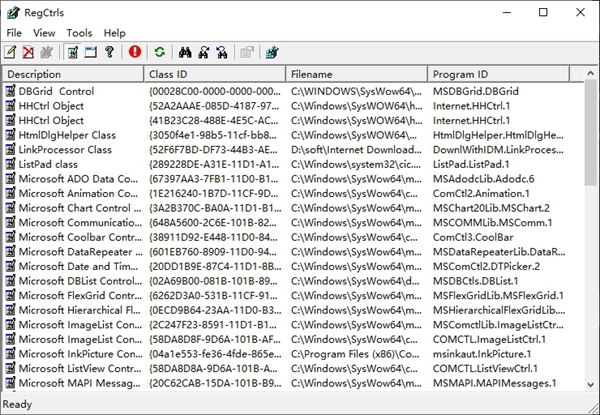Select the Microsoft InkPicture Con... row
Screen dimensions: 600x415
tap(293, 354)
